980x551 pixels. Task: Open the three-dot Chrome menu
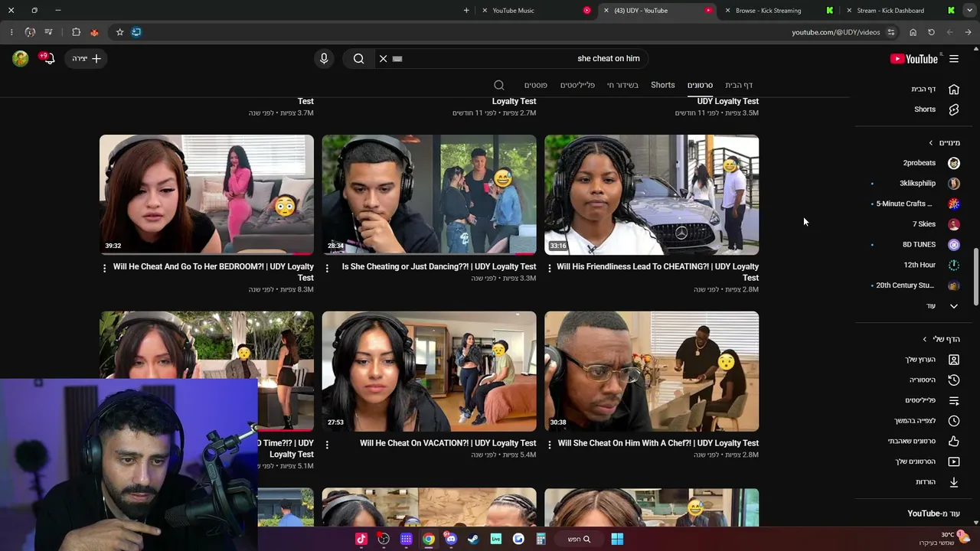(11, 32)
